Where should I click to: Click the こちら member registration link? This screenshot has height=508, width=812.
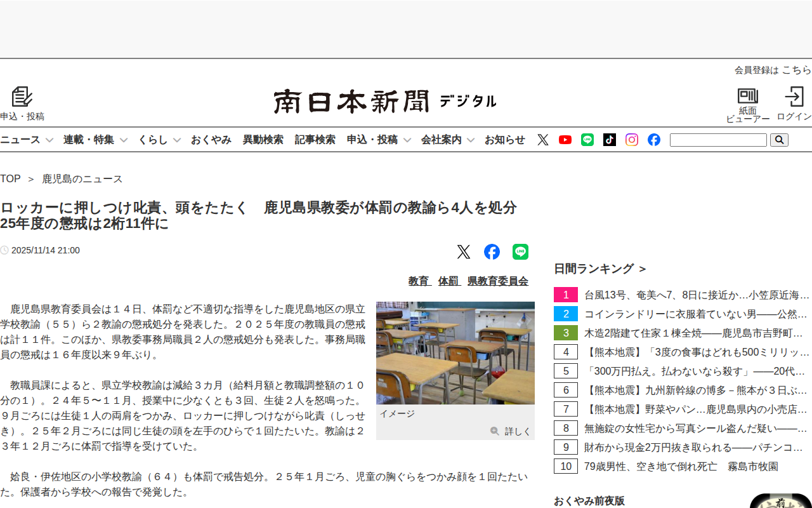(x=796, y=70)
